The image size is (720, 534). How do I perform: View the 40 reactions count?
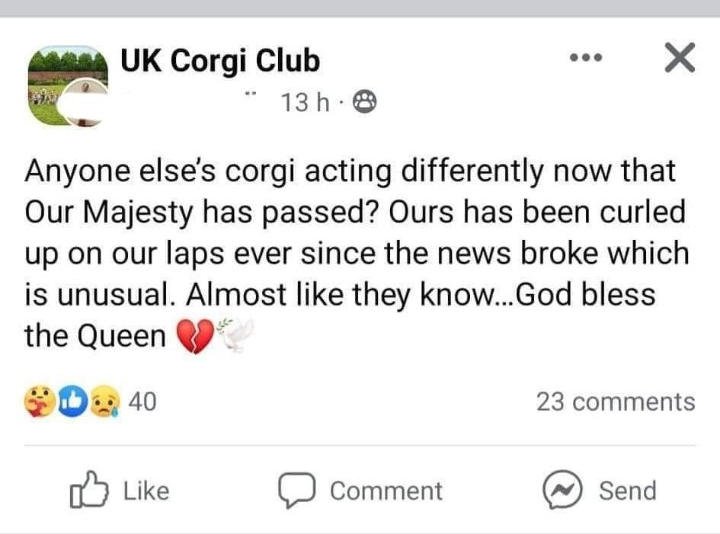(x=143, y=402)
